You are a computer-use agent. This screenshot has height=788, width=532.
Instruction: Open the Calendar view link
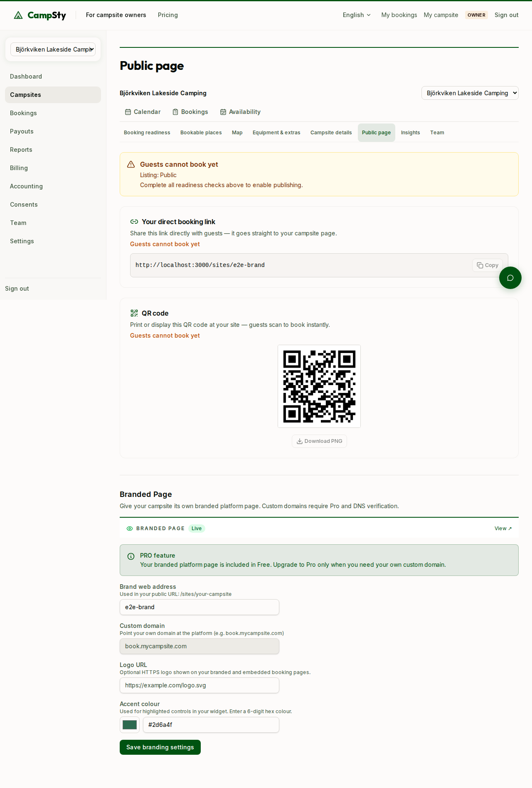coord(143,112)
